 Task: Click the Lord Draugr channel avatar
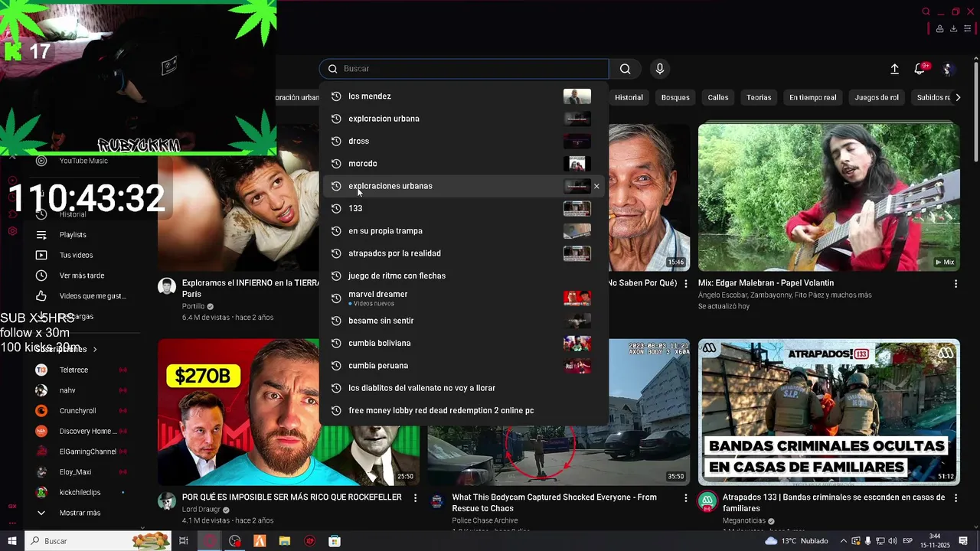point(167,501)
